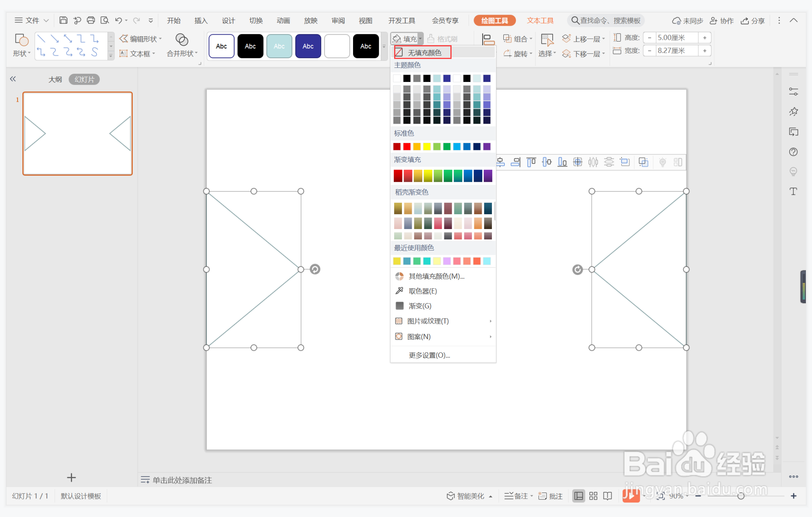
Task: Click the search commands box (查找命令)
Action: [606, 20]
